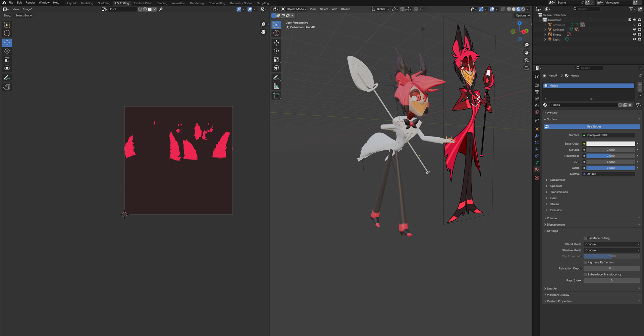Viewport: 644px width, 336px height.
Task: Enable Subsurface Translucency checkbox
Action: point(585,275)
